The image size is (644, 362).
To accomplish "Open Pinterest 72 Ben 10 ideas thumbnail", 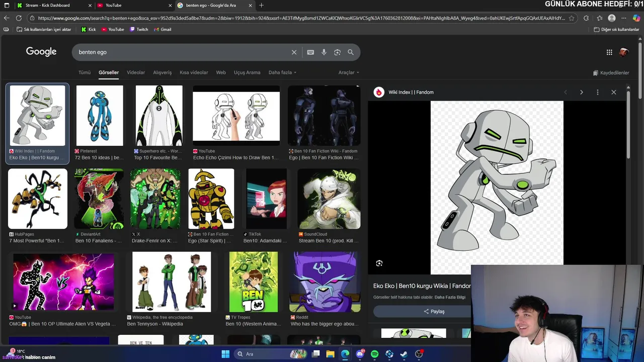I will [x=100, y=116].
